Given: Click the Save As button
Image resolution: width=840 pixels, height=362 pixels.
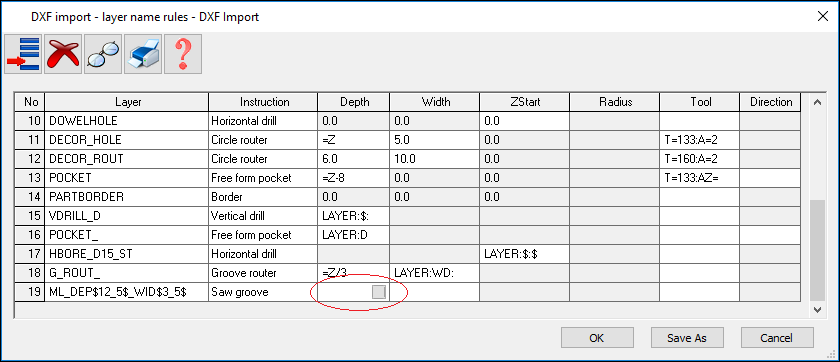Looking at the screenshot, I should 687,338.
